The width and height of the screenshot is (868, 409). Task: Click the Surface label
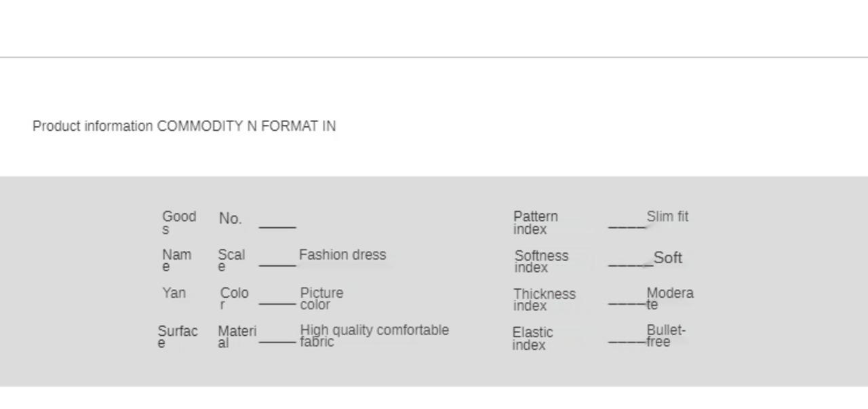pos(177,336)
